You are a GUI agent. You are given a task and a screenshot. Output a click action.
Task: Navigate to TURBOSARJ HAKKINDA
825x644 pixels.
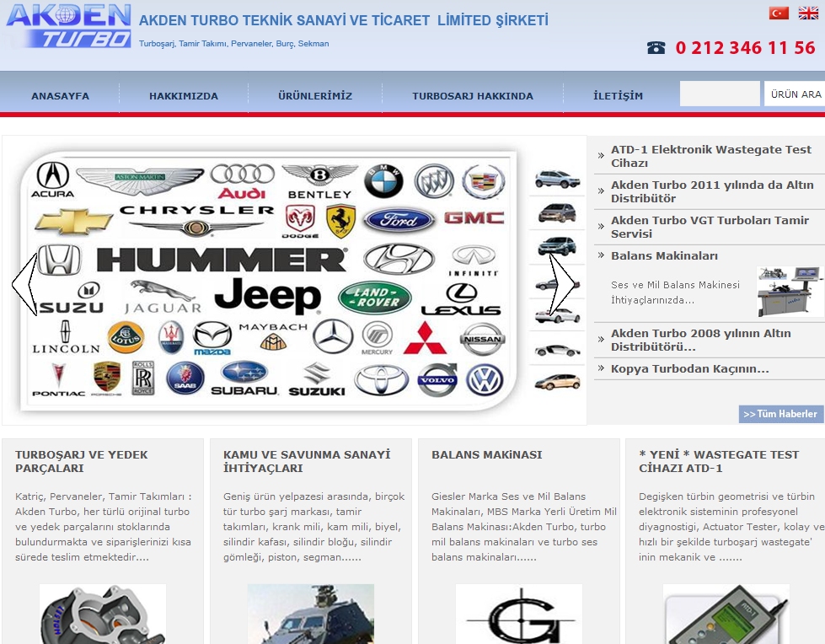[x=473, y=96]
